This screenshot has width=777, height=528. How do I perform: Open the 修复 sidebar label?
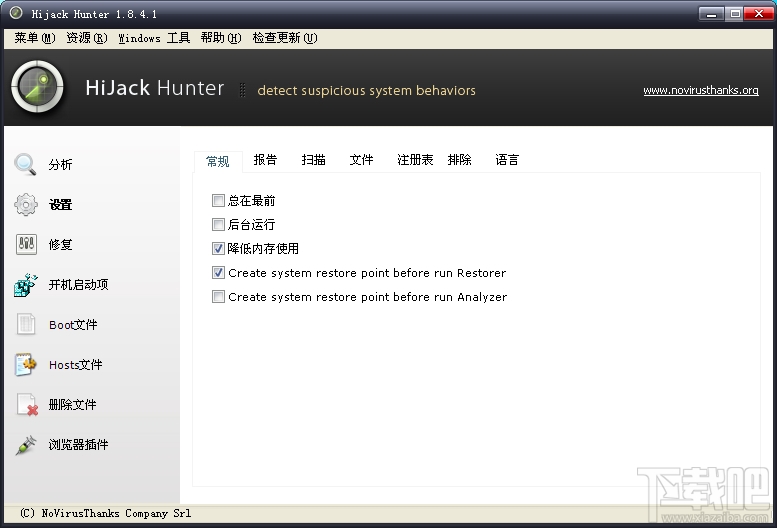60,244
